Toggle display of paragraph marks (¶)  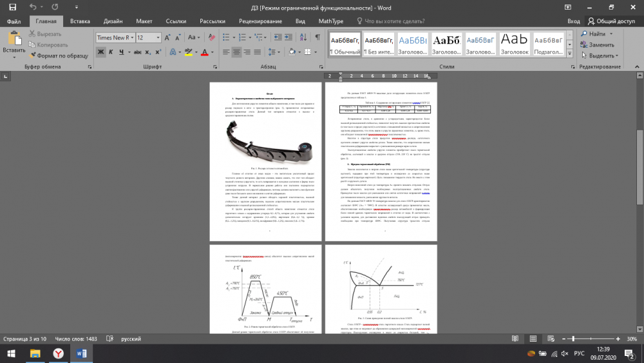[317, 38]
